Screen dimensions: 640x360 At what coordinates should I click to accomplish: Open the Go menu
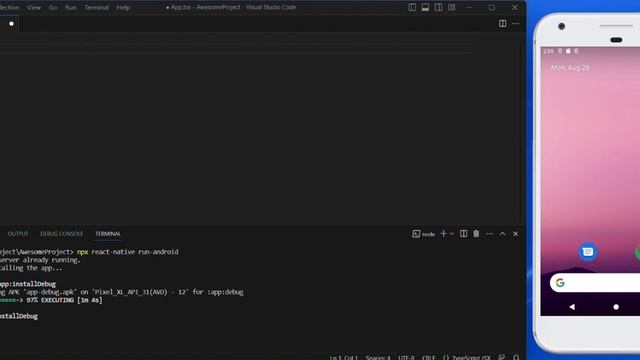[53, 7]
